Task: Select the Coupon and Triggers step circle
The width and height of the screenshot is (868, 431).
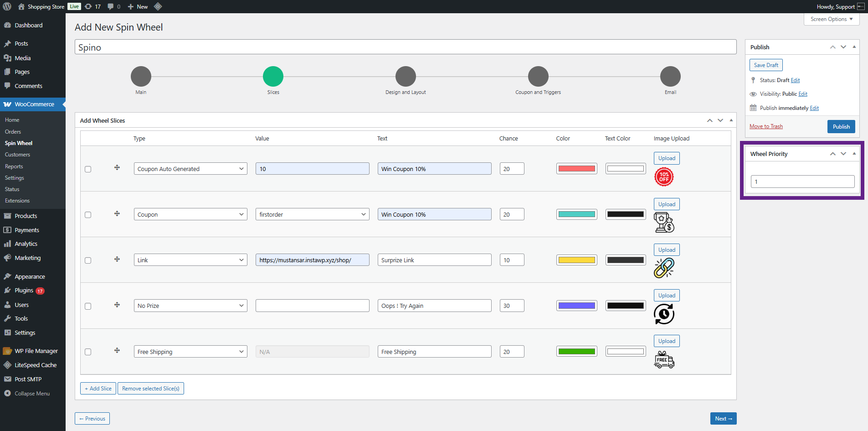Action: coord(538,76)
